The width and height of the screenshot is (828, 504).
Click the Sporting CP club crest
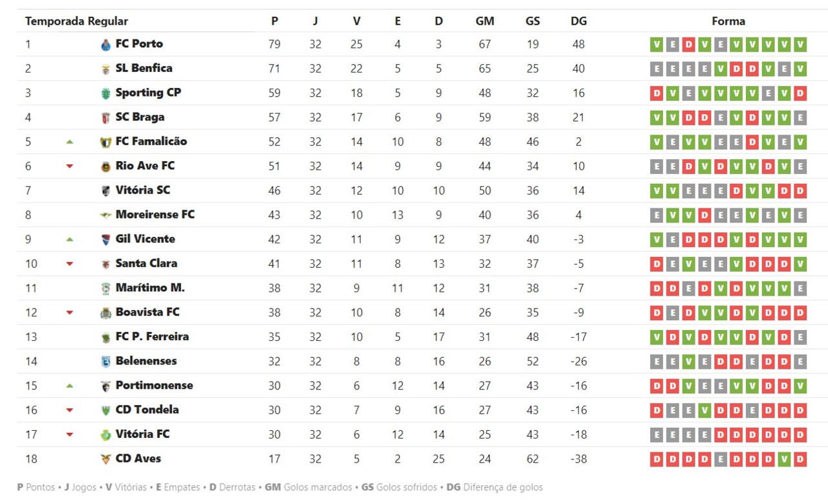[106, 93]
